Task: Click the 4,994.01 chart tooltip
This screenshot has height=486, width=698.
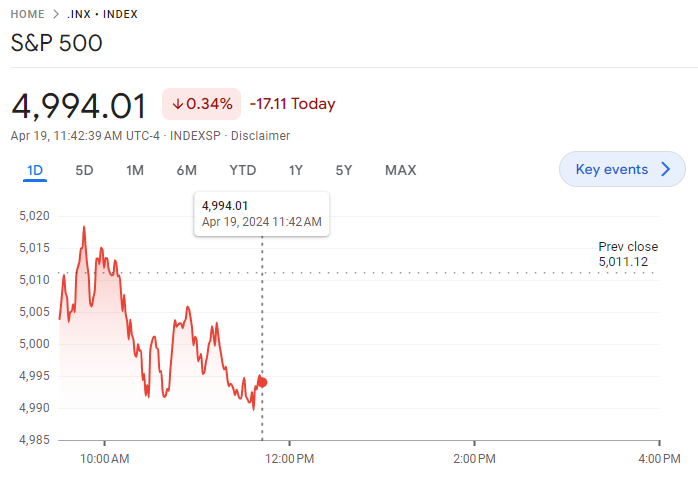Action: click(262, 213)
